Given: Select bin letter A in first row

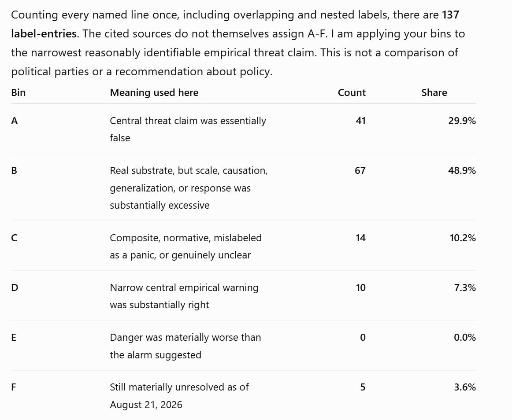Looking at the screenshot, I should tap(15, 121).
